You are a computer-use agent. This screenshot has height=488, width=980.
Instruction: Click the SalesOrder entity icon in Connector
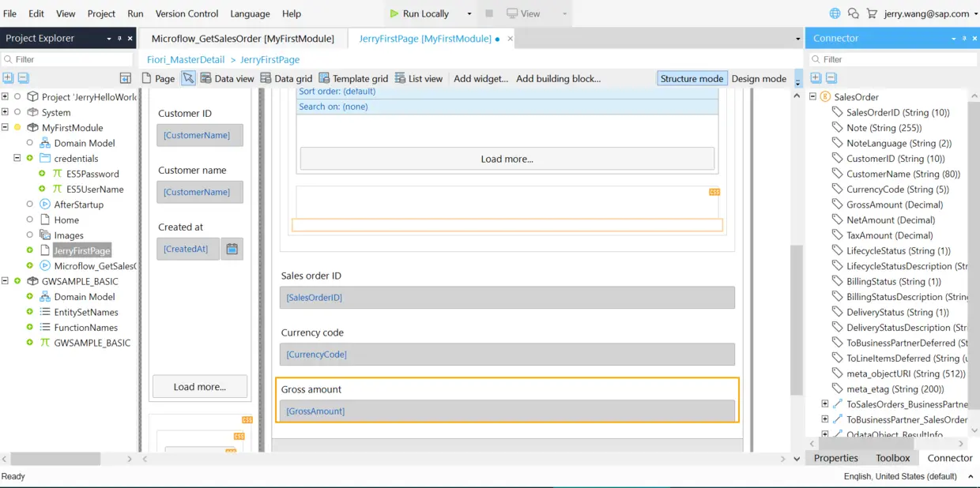coord(825,96)
